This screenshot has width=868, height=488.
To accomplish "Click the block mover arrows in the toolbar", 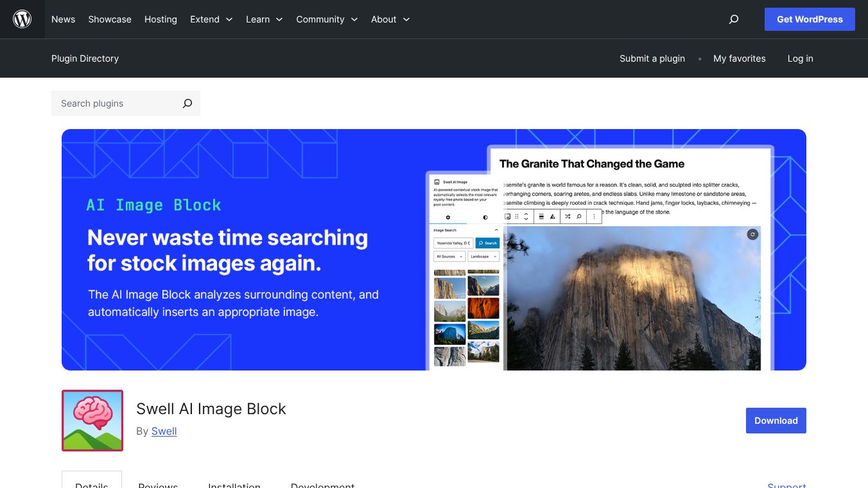I will point(526,217).
